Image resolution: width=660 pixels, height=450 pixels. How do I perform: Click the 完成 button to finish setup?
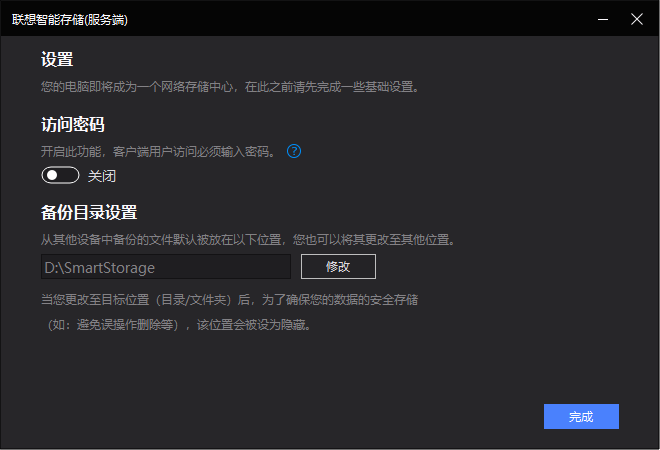(581, 416)
